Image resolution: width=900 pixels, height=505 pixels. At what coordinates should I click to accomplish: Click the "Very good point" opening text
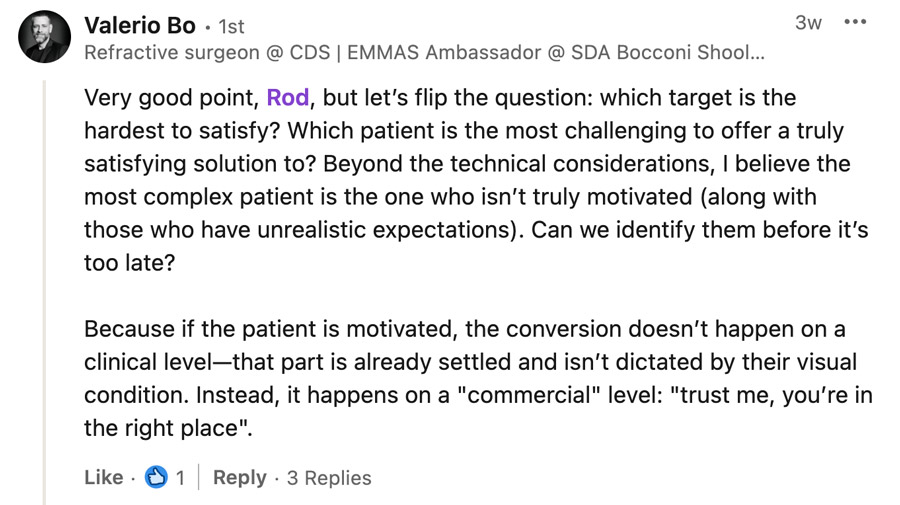[x=171, y=98]
